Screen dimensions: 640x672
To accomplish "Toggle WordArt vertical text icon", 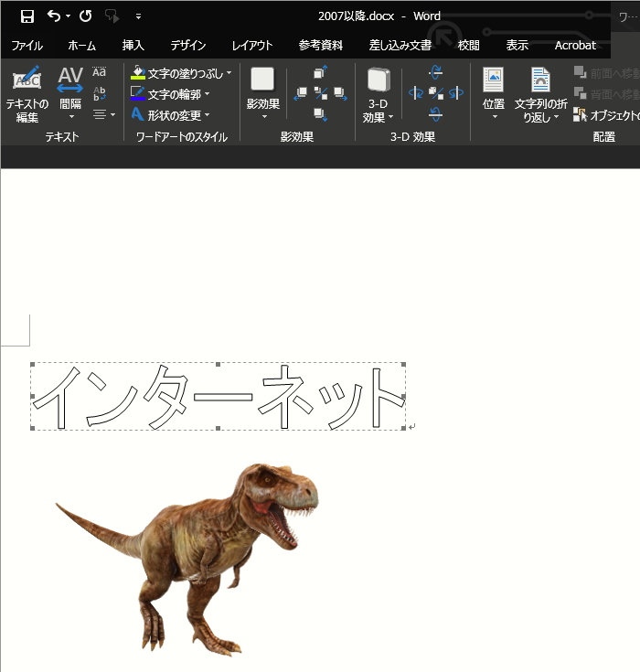I will pyautogui.click(x=99, y=93).
